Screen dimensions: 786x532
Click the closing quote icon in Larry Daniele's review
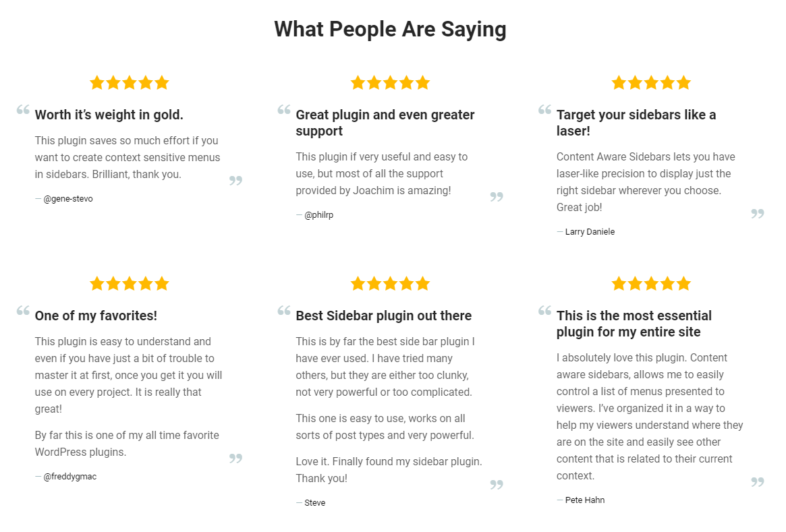[x=758, y=214]
